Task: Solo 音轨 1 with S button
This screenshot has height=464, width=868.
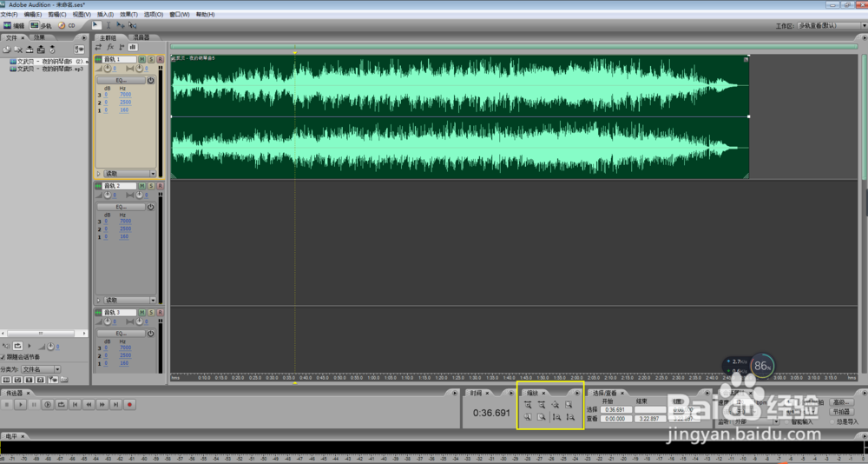Action: pyautogui.click(x=151, y=59)
